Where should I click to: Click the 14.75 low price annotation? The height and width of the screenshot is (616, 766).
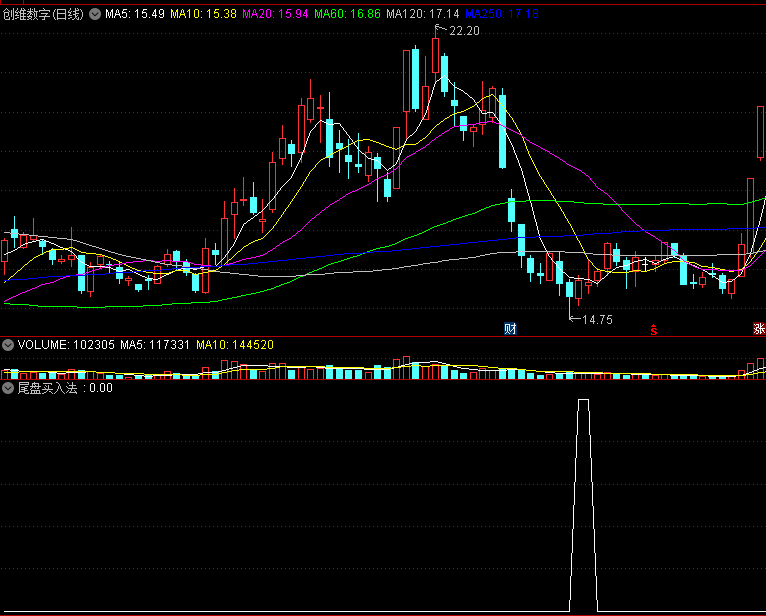point(597,320)
